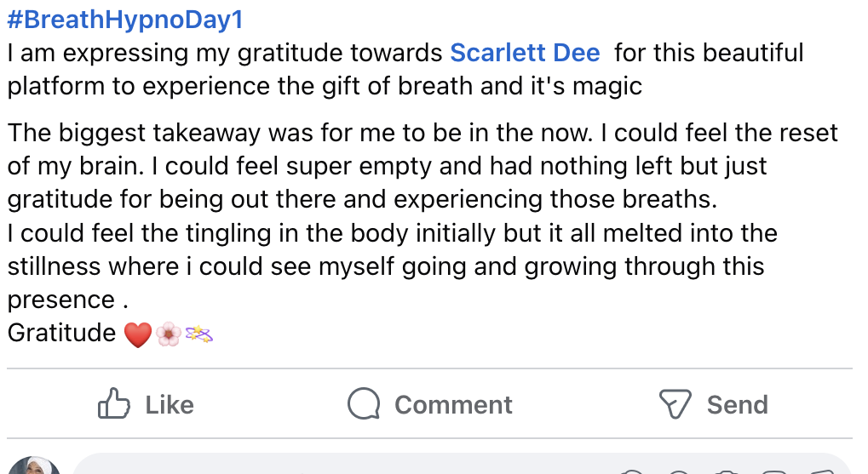This screenshot has width=868, height=474.
Task: Click the dizzy stars emoji
Action: 198,334
